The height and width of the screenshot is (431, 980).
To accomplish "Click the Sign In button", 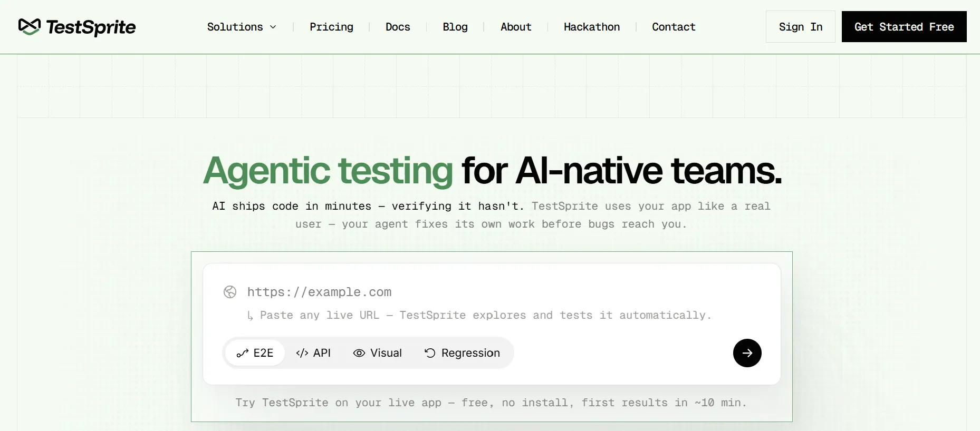I will tap(801, 26).
